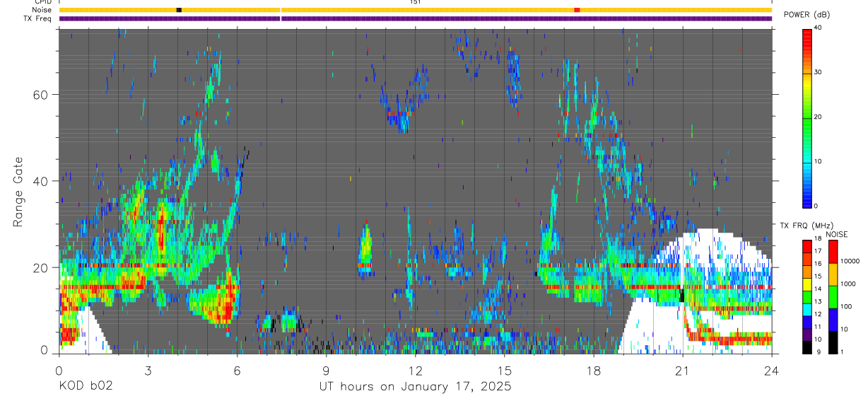Click the NOISE color scale bar
This screenshot has width=868, height=401.
pyautogui.click(x=832, y=296)
